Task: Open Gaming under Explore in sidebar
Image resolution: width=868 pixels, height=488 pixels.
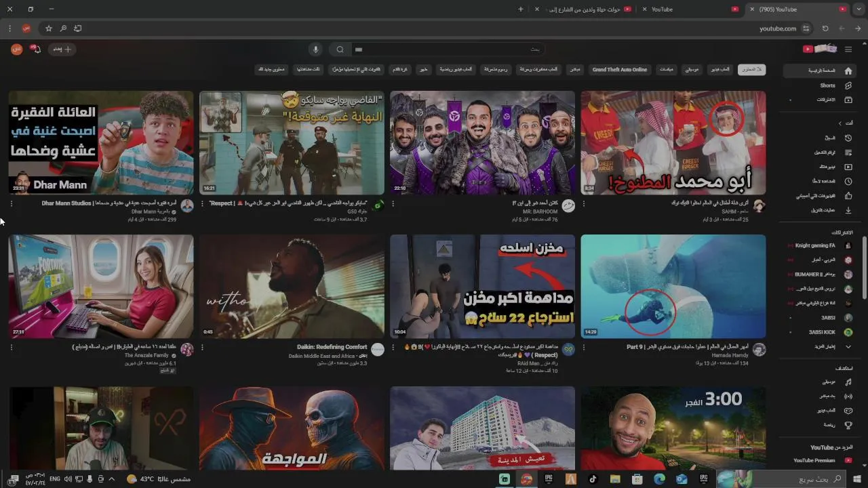Action: (819, 411)
